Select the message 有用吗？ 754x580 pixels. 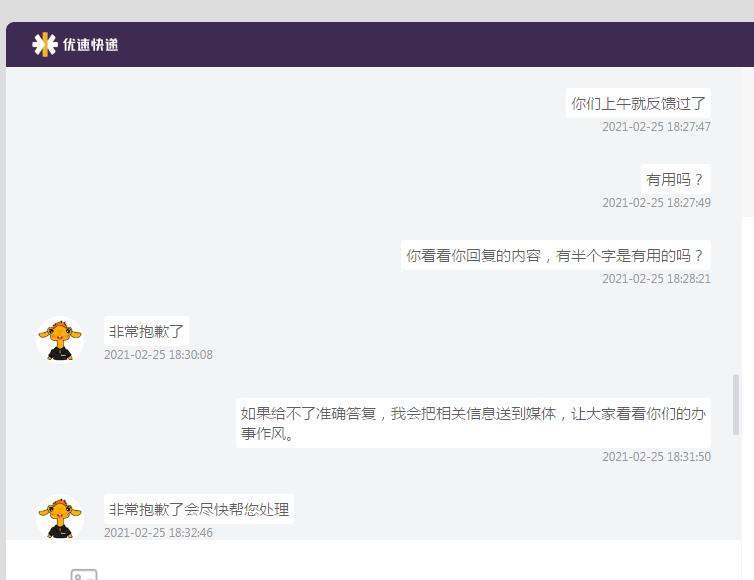[676, 179]
